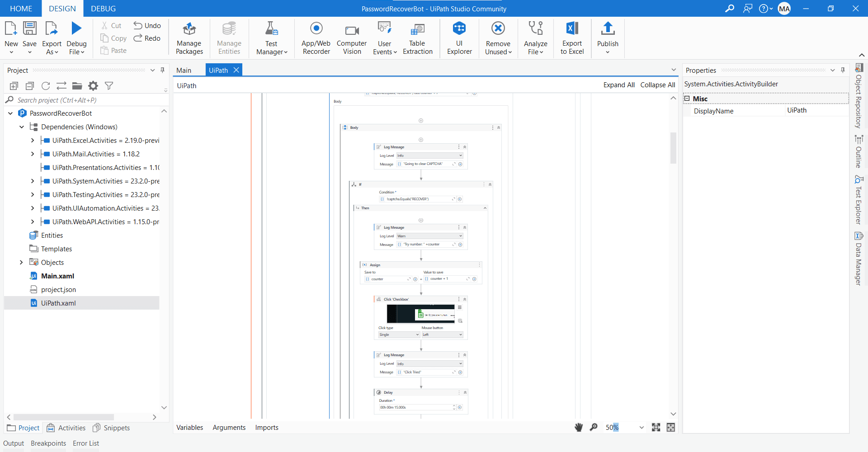Image resolution: width=868 pixels, height=452 pixels.
Task: Launch Table Extraction wizard
Action: [x=417, y=38]
